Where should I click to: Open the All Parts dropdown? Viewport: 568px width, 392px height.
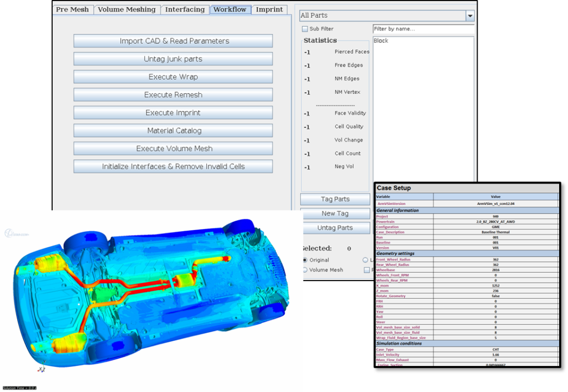pyautogui.click(x=470, y=15)
